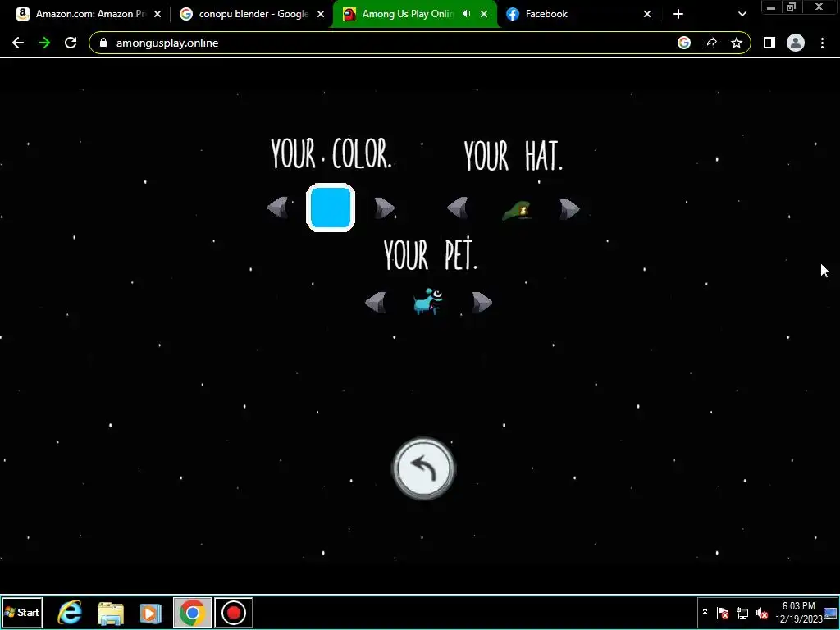Navigate forward in browser history
840x630 pixels.
(x=44, y=43)
